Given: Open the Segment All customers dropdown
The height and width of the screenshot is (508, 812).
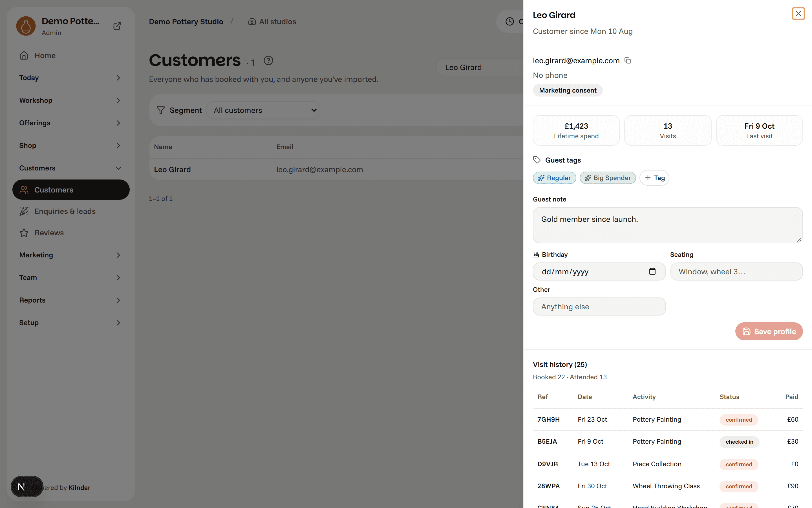Looking at the screenshot, I should pos(262,110).
